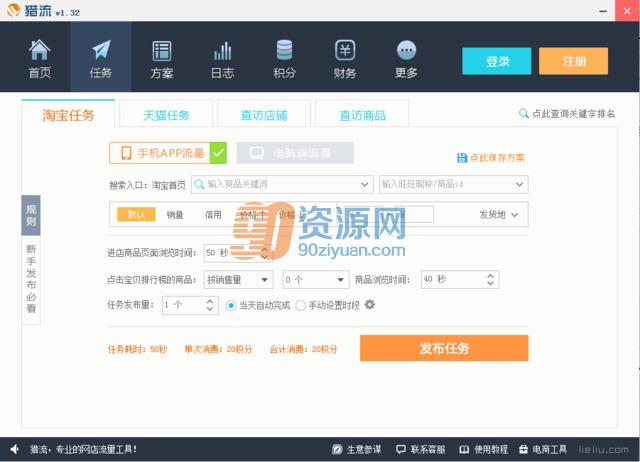Screen dimensions: 640x462
Task: Click the 输入商品关键词 input field
Action: point(282,184)
